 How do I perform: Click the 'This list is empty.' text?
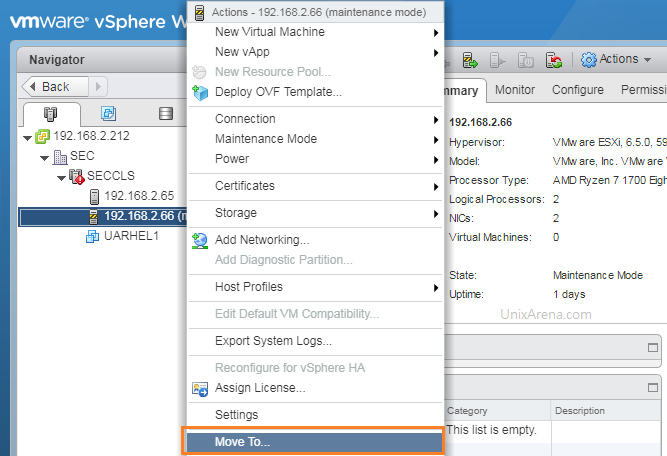[x=491, y=430]
